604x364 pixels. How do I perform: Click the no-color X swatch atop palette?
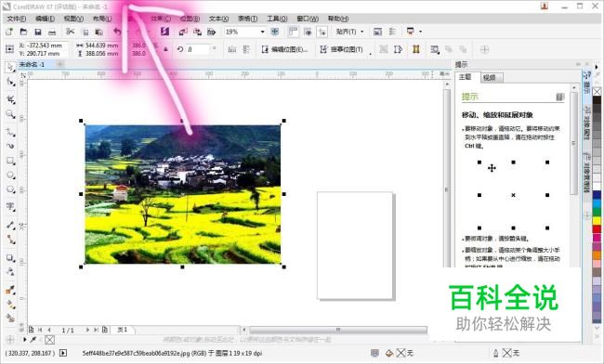597,91
